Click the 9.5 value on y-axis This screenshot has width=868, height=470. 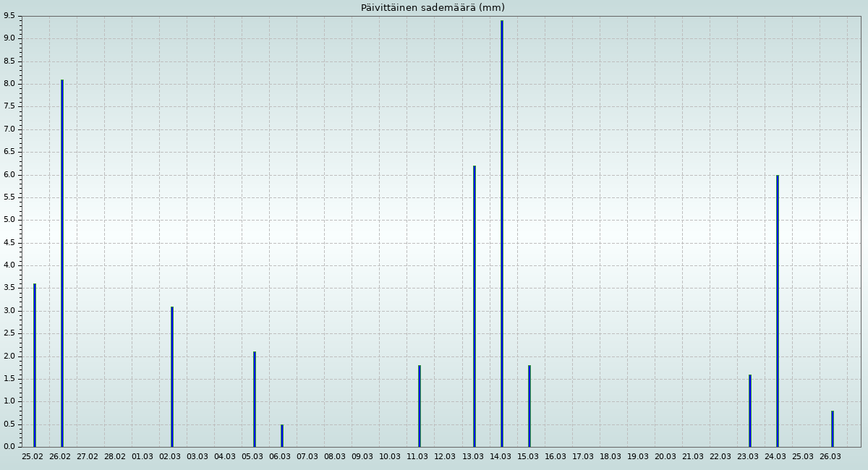point(9,15)
